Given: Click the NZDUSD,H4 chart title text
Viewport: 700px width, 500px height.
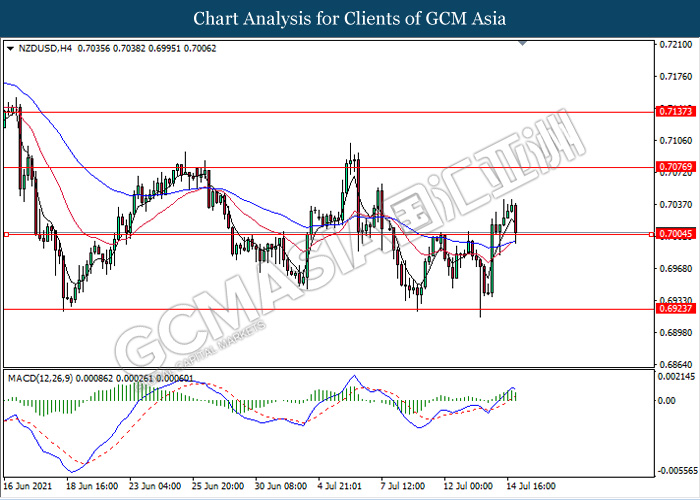Looking at the screenshot, I should tap(45, 48).
